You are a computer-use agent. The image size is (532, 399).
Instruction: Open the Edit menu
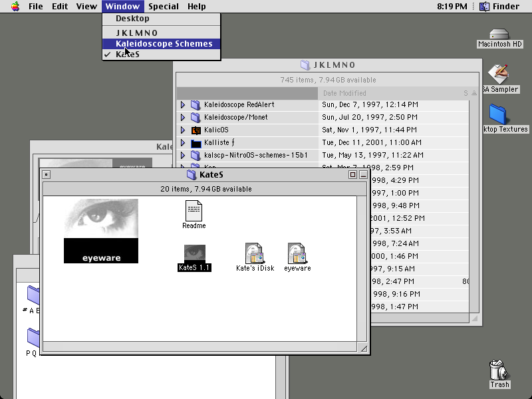(60, 7)
